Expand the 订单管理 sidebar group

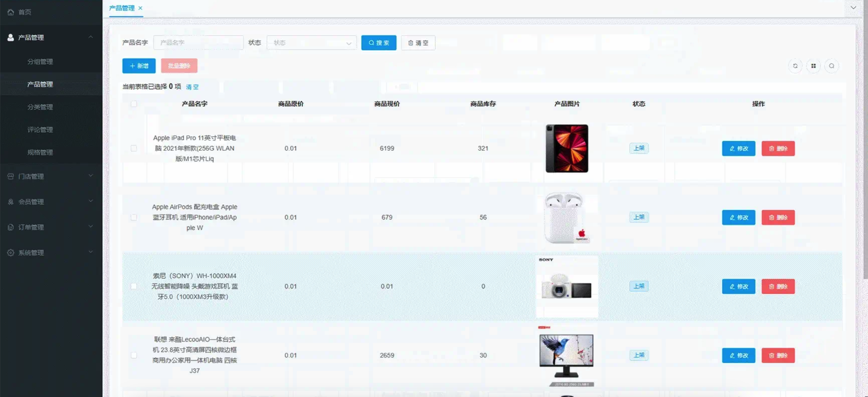pos(91,227)
